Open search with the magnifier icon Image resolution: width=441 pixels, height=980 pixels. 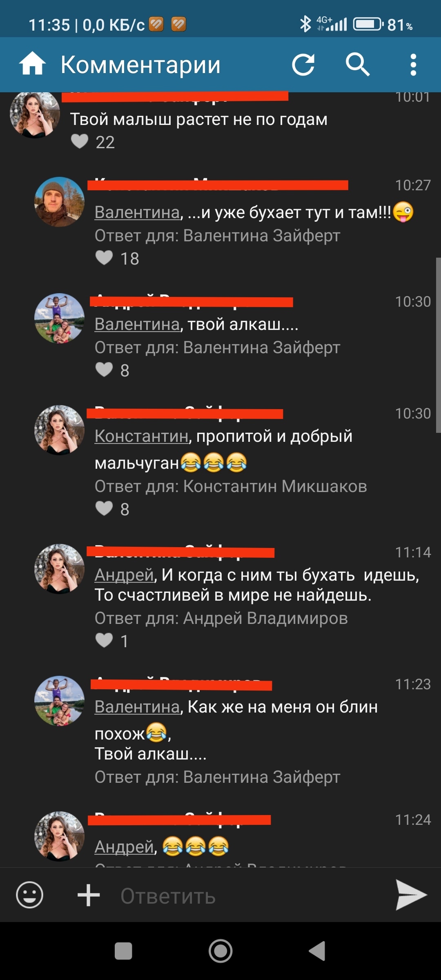(x=358, y=65)
